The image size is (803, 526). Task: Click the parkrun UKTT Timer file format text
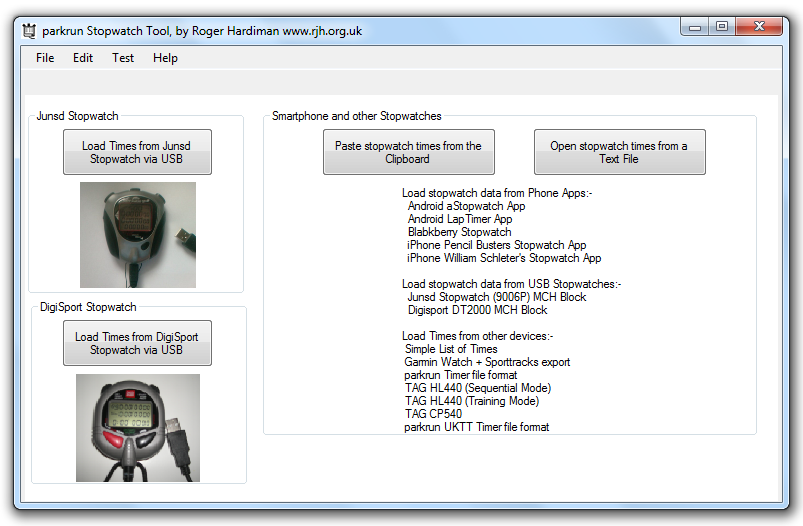476,427
